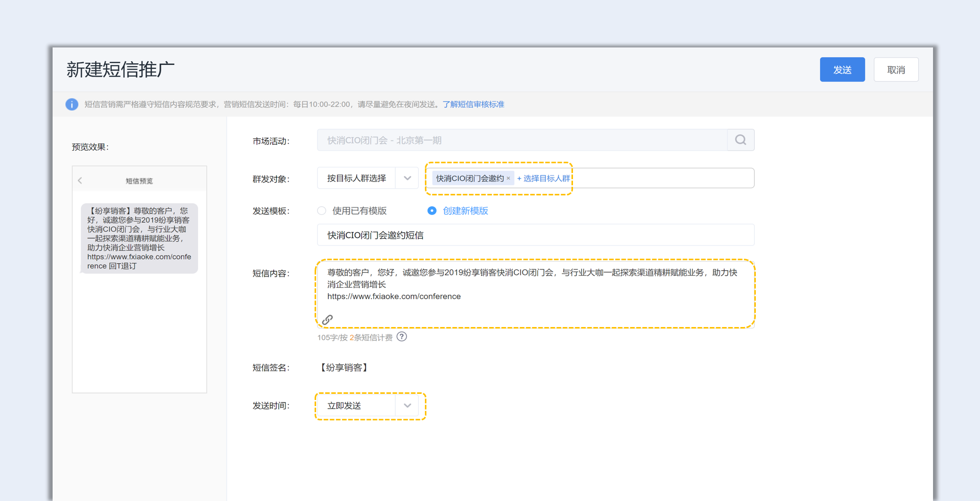Select the 创建新模版 radio option
The height and width of the screenshot is (501, 980).
(x=432, y=210)
